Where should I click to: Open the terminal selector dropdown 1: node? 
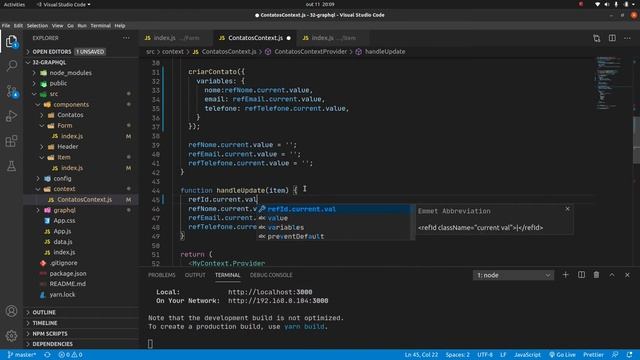[x=513, y=275]
